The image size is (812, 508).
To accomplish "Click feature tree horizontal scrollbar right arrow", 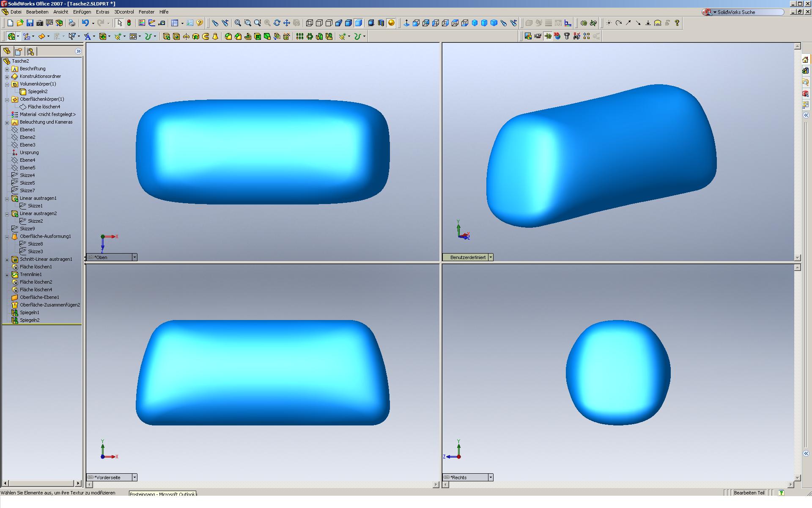I will [78, 483].
